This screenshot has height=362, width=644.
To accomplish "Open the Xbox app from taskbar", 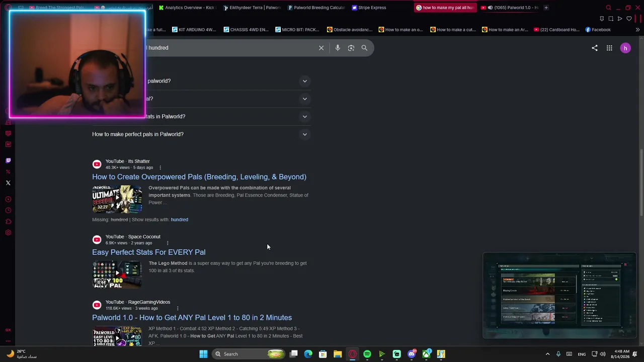I will click(426, 354).
